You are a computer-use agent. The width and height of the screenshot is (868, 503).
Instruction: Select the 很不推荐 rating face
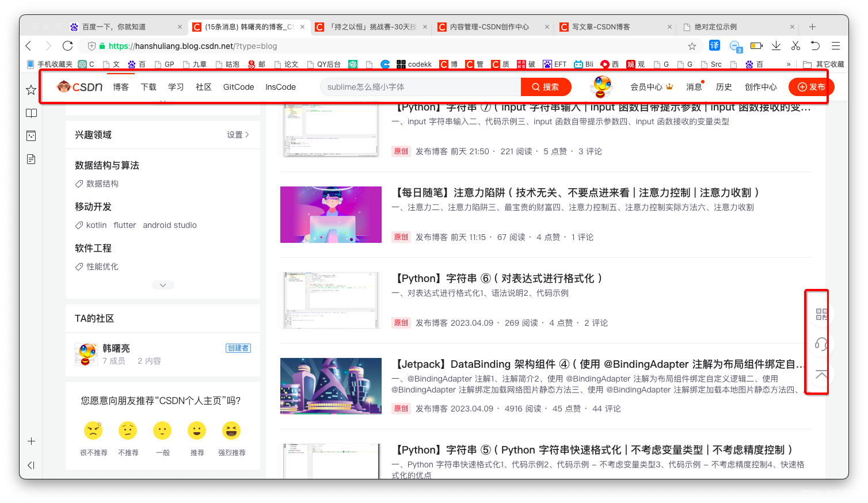93,430
